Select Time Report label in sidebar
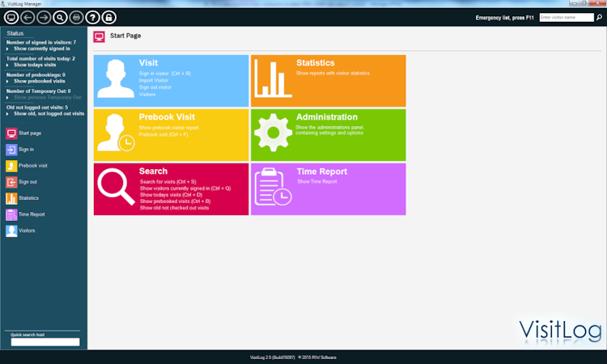 32,214
